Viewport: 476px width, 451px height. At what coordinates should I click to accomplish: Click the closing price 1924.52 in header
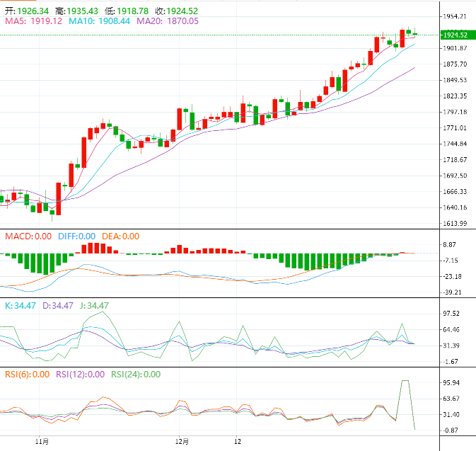click(182, 11)
